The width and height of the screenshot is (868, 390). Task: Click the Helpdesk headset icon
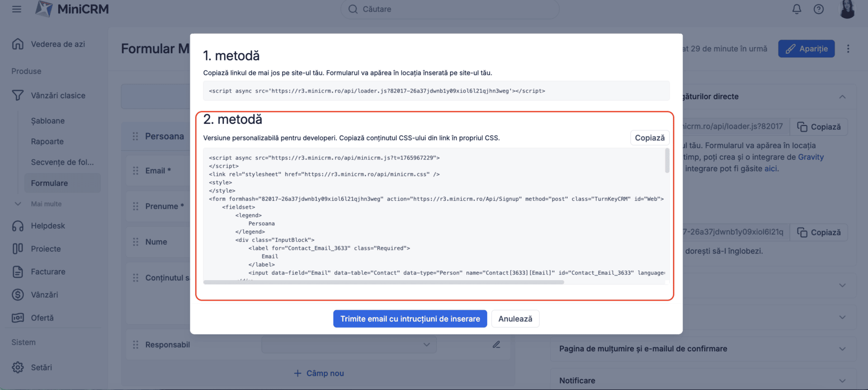(x=18, y=226)
